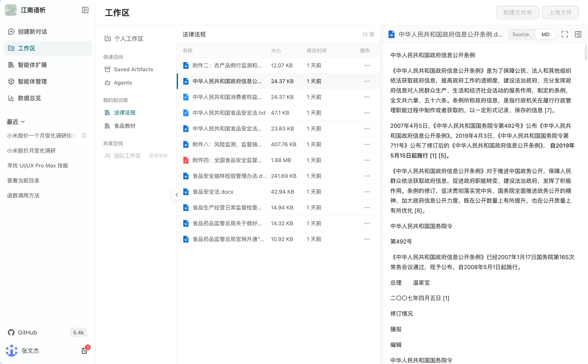Open recent chat 查看当前目录
588x364 pixels.
tap(23, 181)
